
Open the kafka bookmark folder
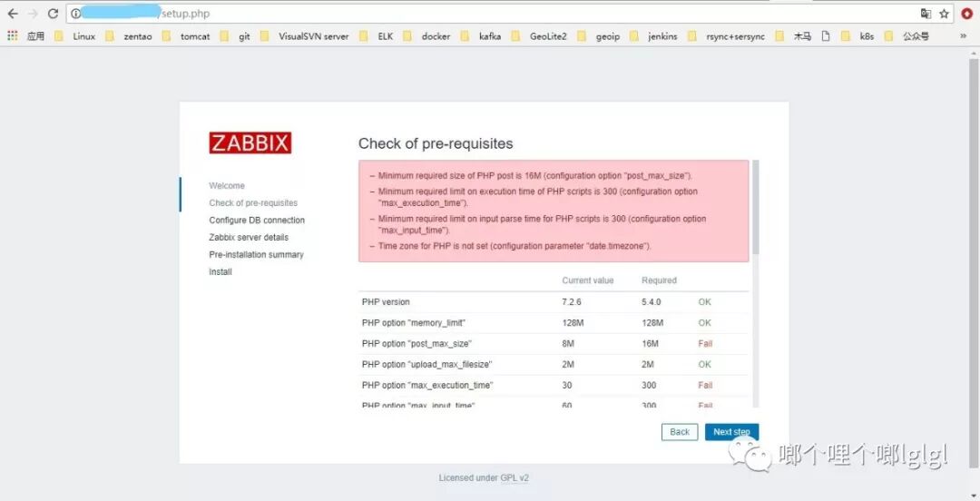(480, 36)
